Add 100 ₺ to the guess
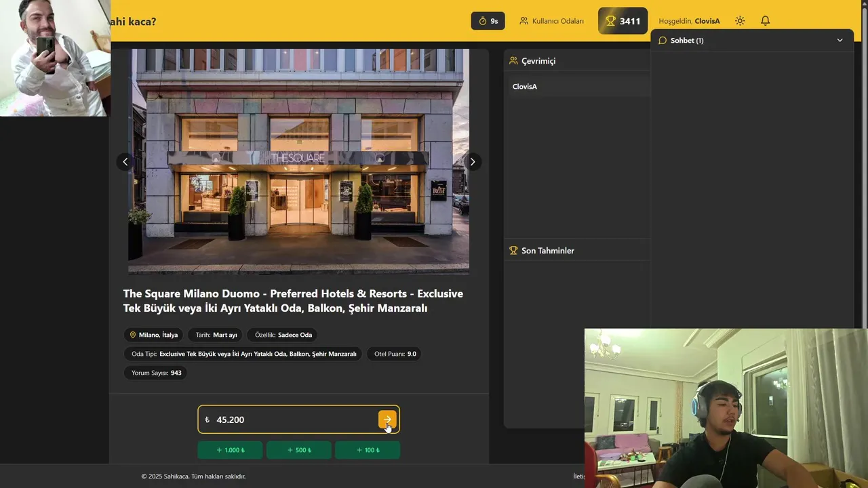The height and width of the screenshot is (488, 868). [x=368, y=450]
